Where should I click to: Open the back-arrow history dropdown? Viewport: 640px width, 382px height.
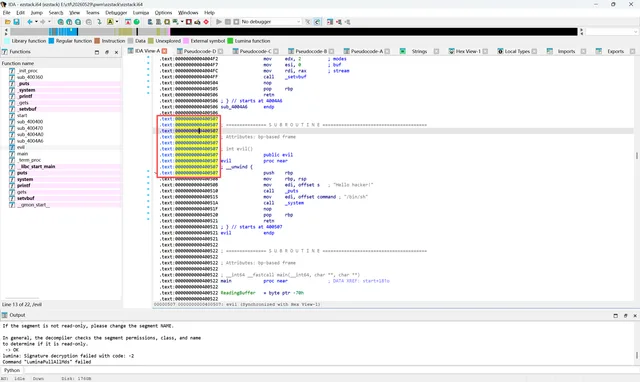pyautogui.click(x=36, y=22)
